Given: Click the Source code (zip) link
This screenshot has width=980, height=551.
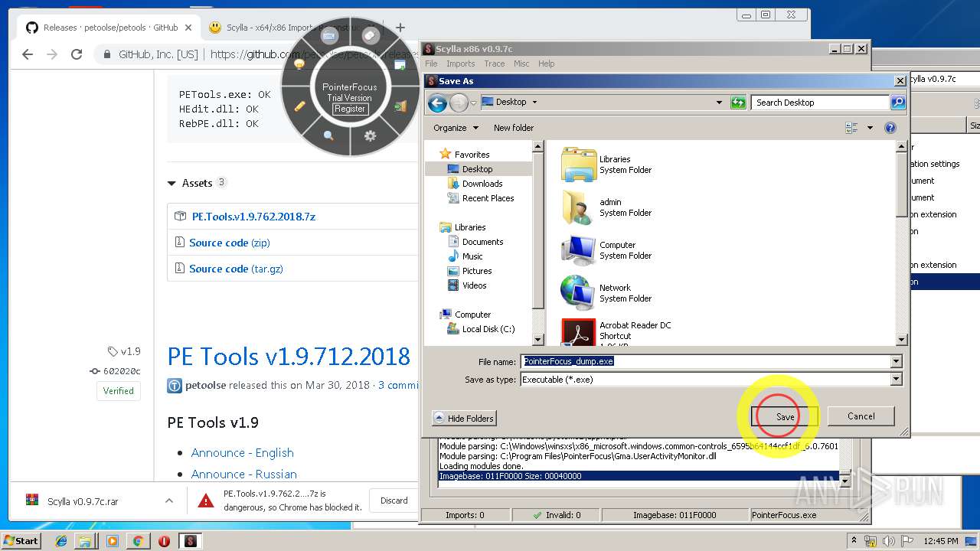Looking at the screenshot, I should 230,243.
